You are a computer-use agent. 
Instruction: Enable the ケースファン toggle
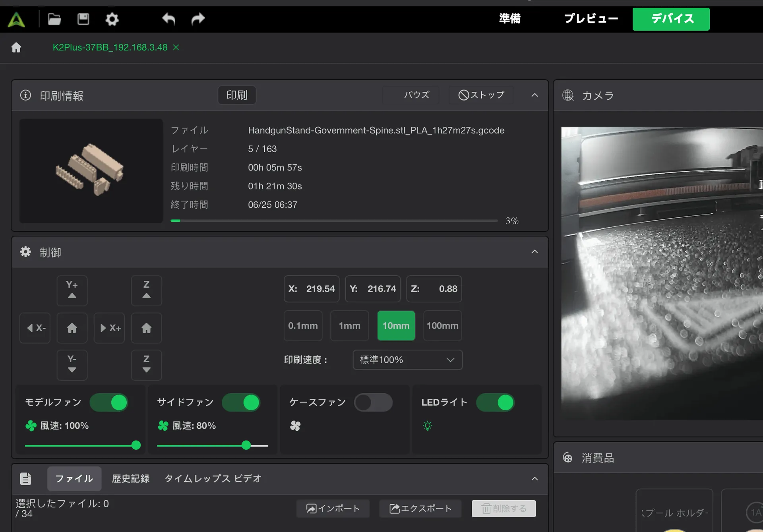tap(373, 402)
